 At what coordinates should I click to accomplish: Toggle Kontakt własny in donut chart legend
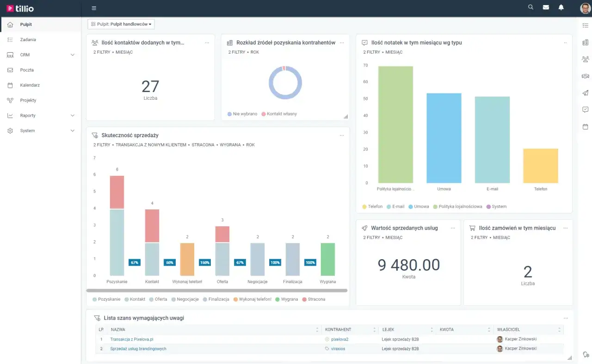pyautogui.click(x=279, y=114)
